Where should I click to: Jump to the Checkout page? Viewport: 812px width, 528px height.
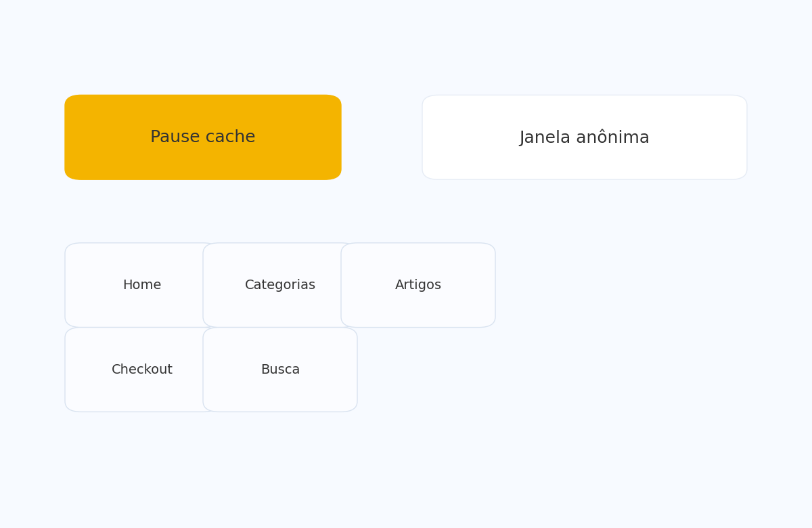tap(141, 370)
